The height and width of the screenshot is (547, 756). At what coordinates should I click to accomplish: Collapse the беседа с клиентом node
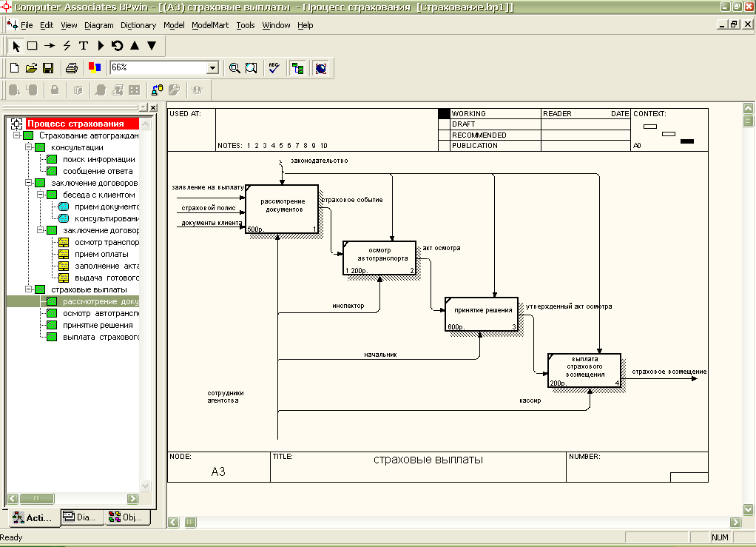pos(41,195)
